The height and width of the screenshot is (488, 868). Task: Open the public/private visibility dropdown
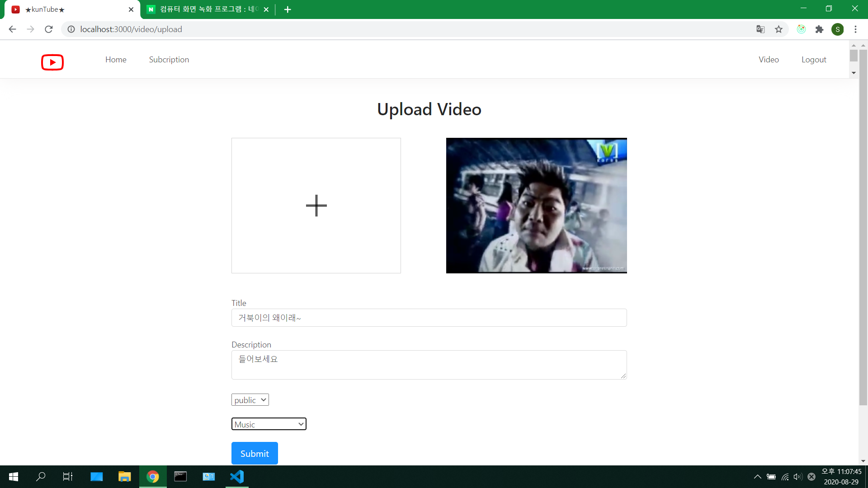coord(250,399)
